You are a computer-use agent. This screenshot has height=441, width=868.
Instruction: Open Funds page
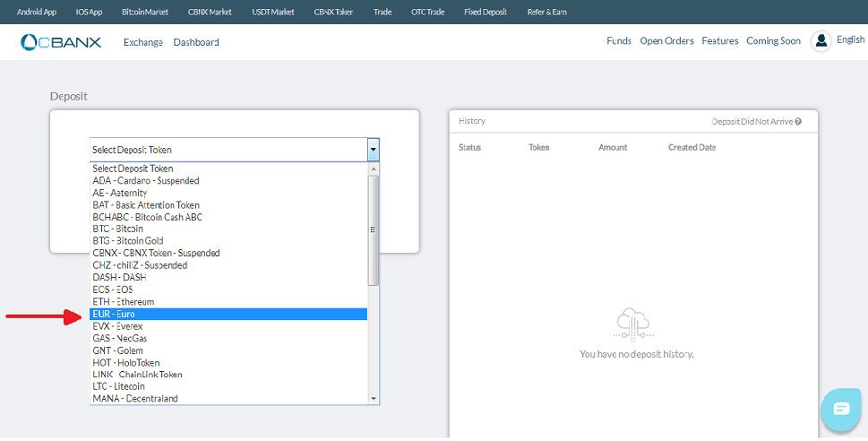click(619, 40)
